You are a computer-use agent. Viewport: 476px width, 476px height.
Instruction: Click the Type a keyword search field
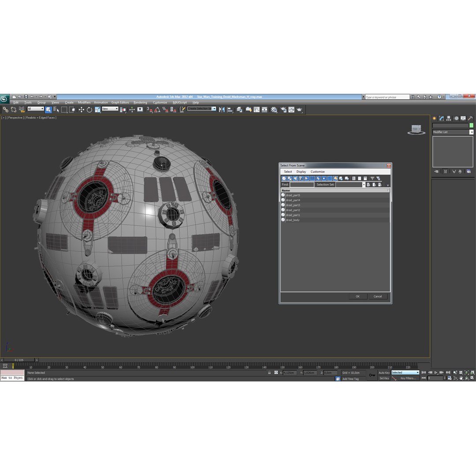point(387,97)
